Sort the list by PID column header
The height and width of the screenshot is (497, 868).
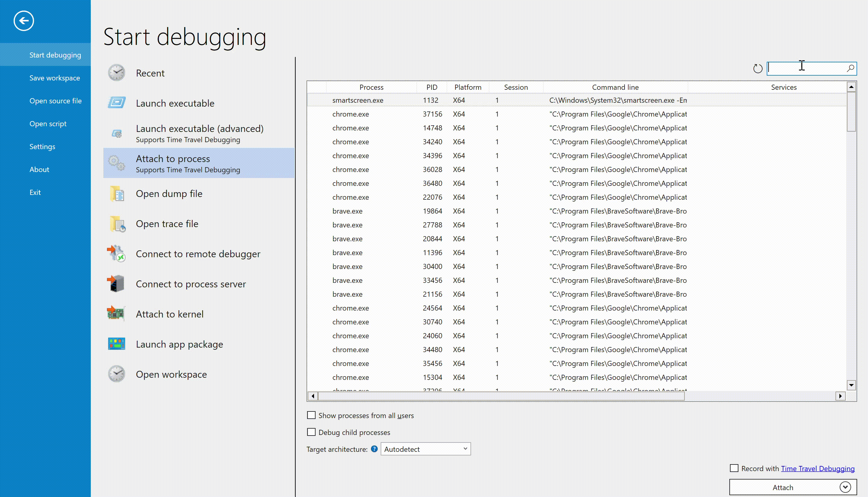[431, 87]
